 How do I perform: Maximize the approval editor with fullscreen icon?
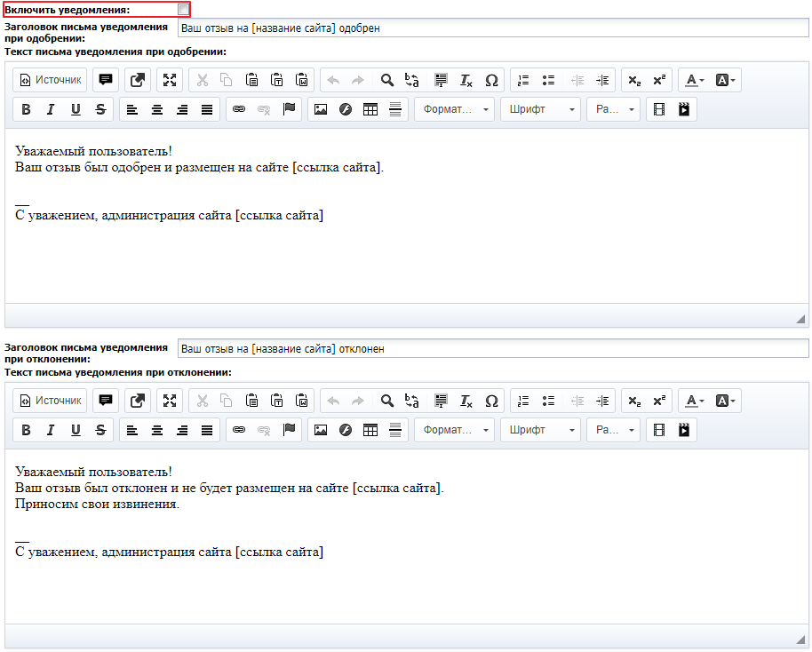[x=170, y=80]
